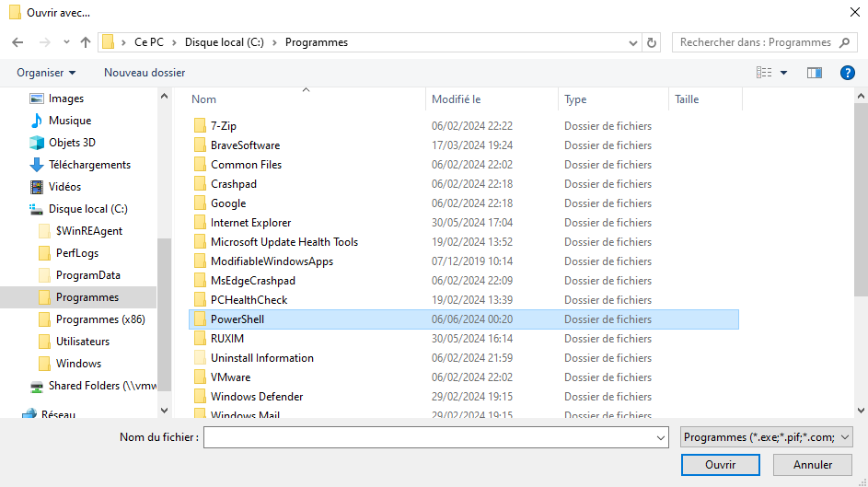
Task: Toggle the preview pane icon
Action: click(x=814, y=73)
